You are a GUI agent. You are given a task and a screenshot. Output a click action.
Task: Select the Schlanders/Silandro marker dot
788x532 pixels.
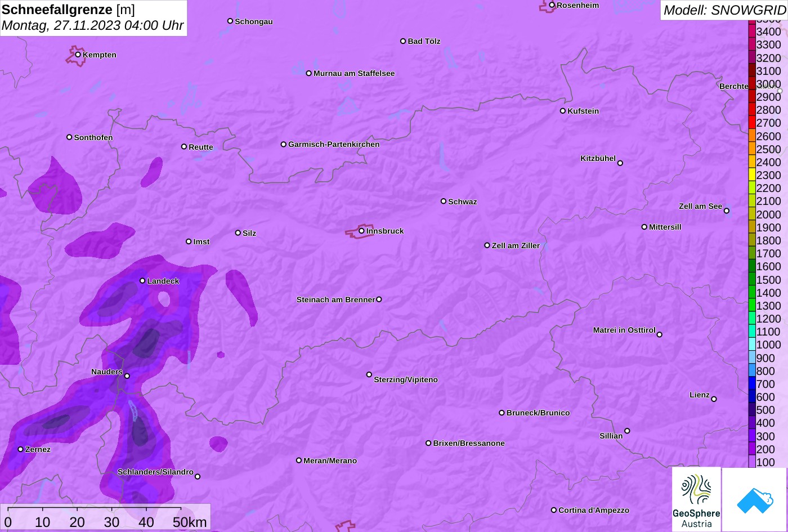click(x=198, y=476)
